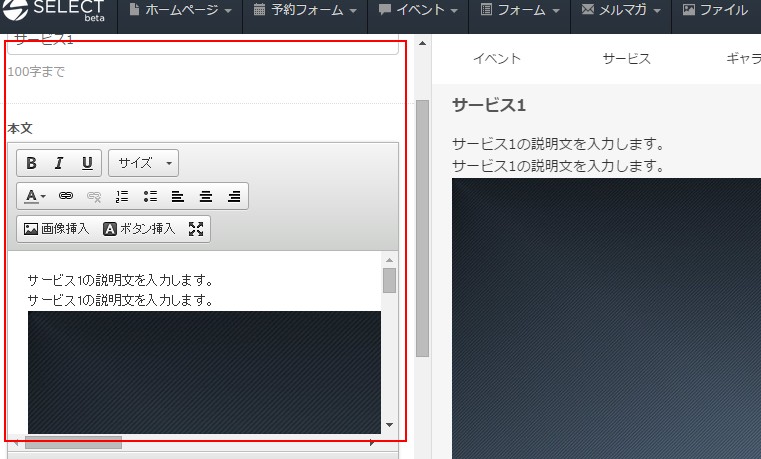Click the サービス1 title input field
Screen dimensions: 761x459
[203, 44]
